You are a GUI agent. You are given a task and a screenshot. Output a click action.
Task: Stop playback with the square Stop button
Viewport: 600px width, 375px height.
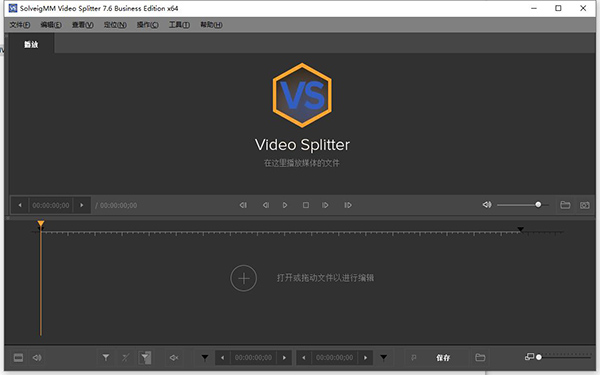306,205
